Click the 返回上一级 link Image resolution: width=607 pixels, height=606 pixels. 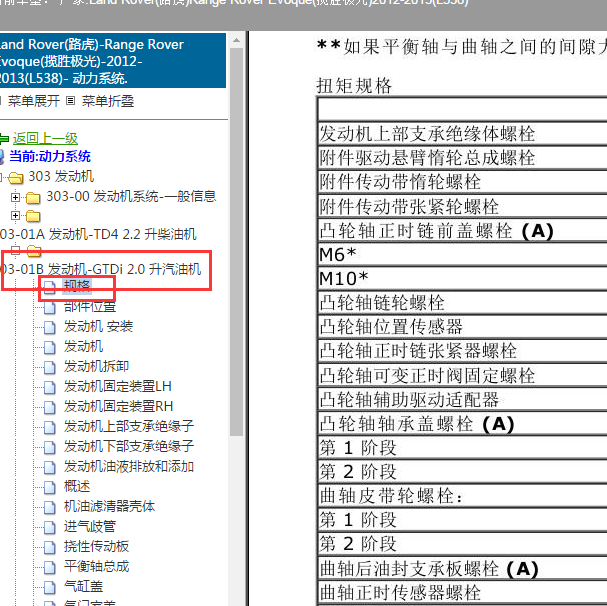[x=45, y=138]
